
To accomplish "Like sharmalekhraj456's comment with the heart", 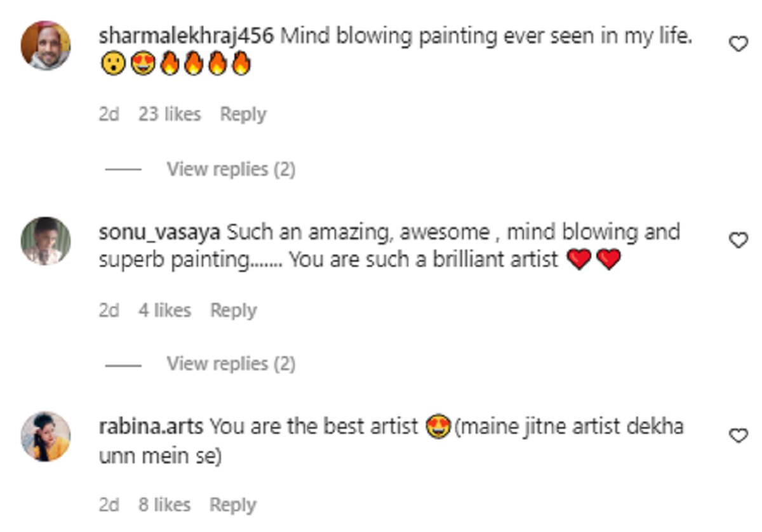I will (737, 44).
